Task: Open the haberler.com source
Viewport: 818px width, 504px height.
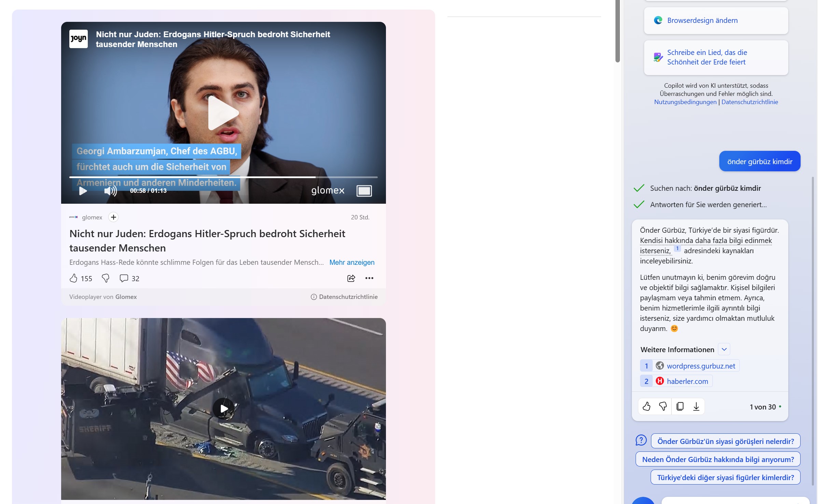Action: [676, 381]
